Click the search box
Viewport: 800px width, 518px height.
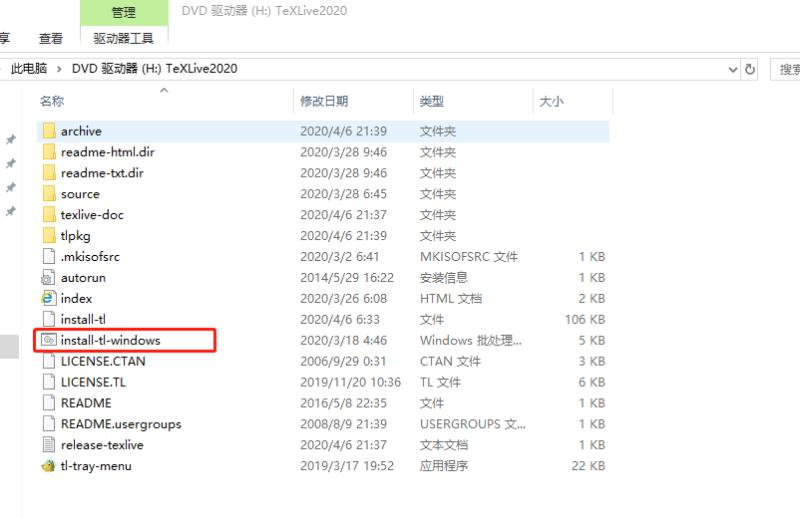tap(786, 69)
